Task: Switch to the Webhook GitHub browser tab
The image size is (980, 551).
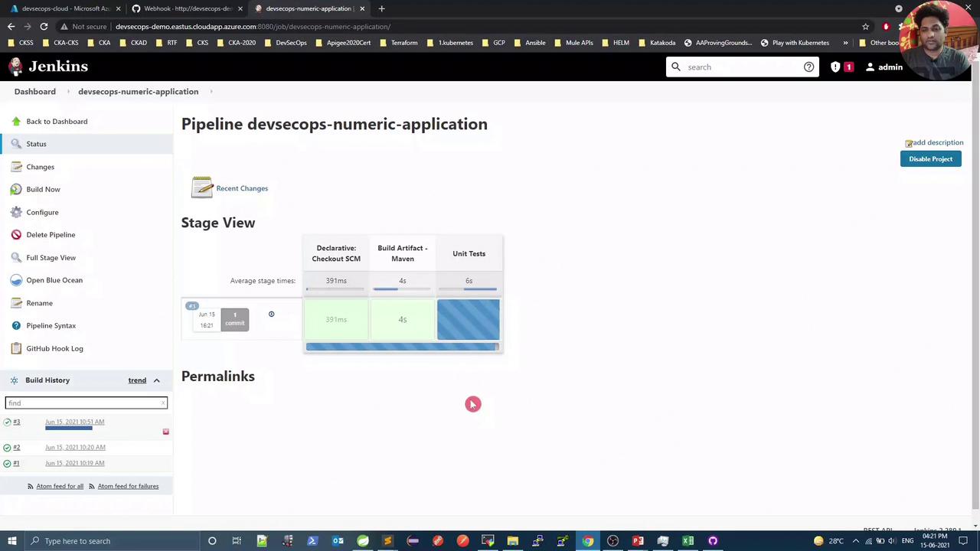Action: (188, 8)
